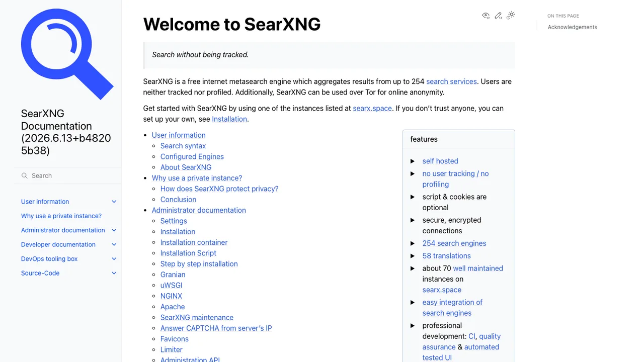
Task: Click the edit page pencil icon
Action: point(498,16)
